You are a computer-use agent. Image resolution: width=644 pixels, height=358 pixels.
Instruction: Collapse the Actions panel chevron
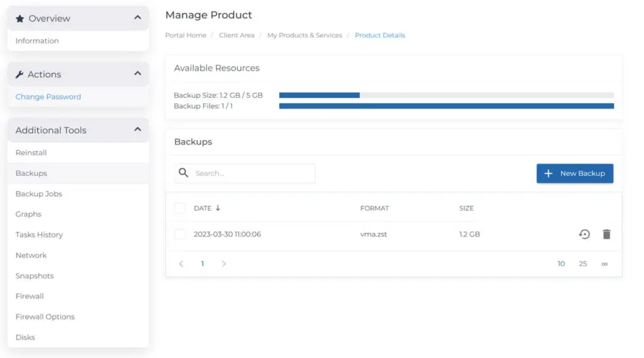coord(138,74)
